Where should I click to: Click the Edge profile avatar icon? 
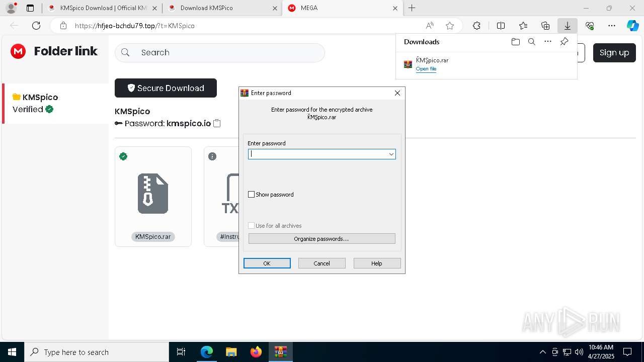click(x=11, y=8)
